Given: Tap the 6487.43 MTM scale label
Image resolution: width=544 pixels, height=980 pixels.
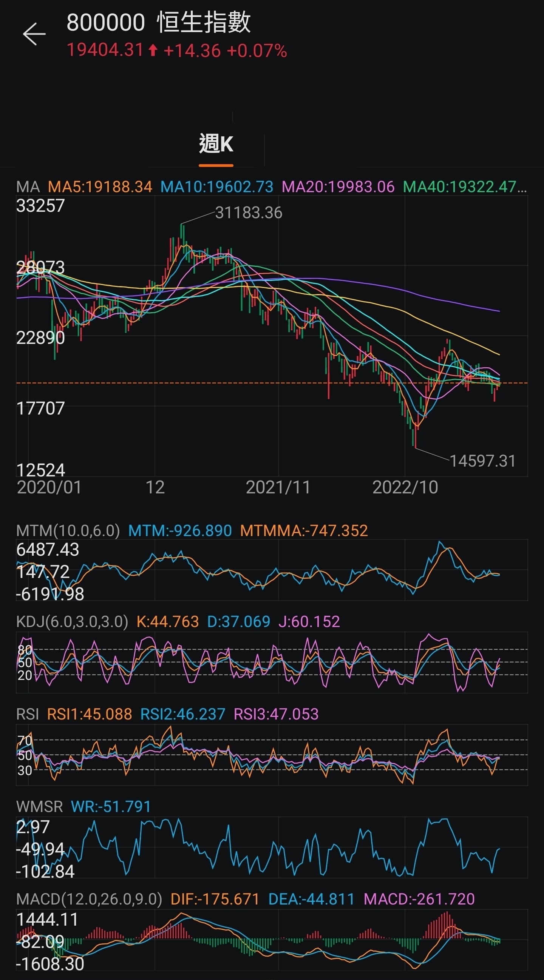Looking at the screenshot, I should [48, 550].
